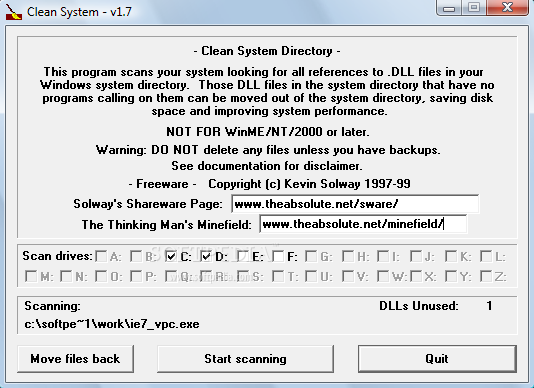Minimize the Clean System window
This screenshot has height=388, width=534.
[449, 7]
